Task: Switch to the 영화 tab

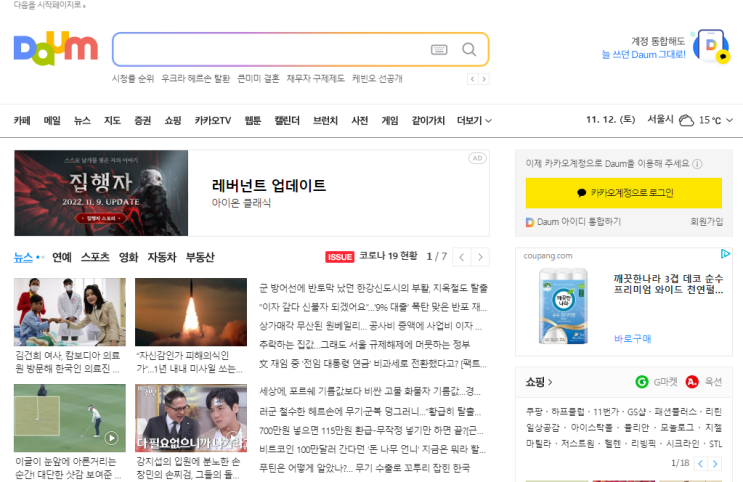Action: (x=128, y=257)
